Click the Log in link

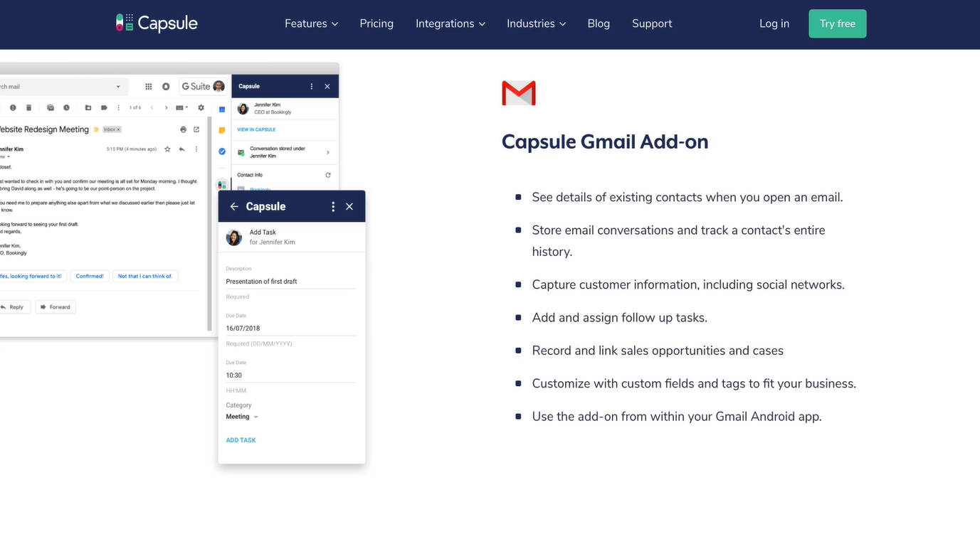click(774, 23)
